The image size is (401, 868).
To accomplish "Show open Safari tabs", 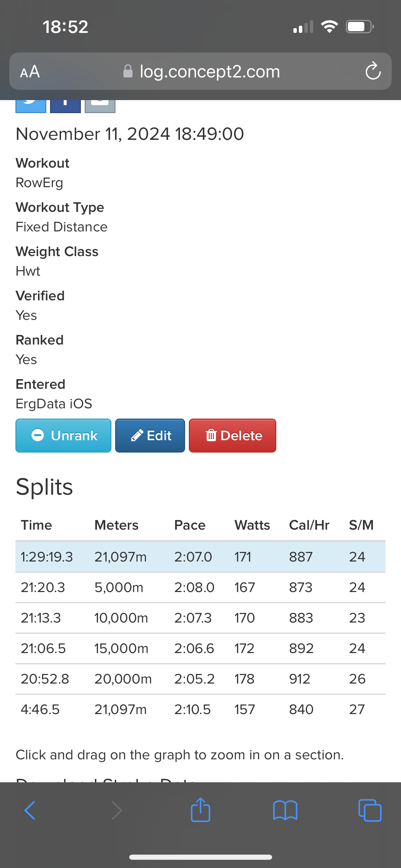I will [x=370, y=810].
